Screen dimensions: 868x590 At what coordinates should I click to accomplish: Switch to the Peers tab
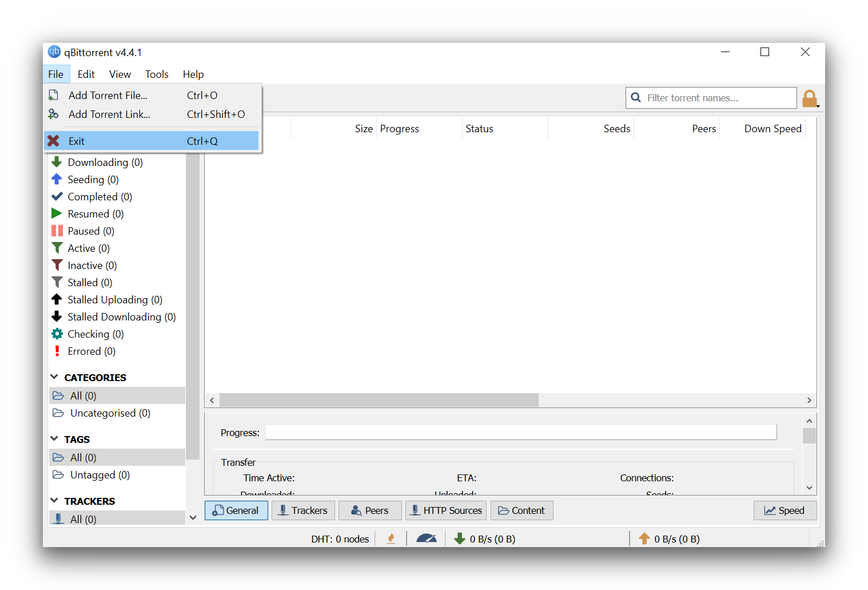coord(370,510)
